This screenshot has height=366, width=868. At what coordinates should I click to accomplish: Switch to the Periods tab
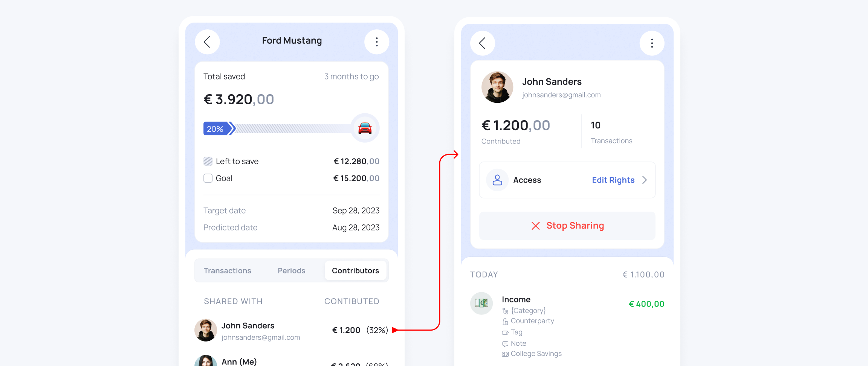coord(292,271)
